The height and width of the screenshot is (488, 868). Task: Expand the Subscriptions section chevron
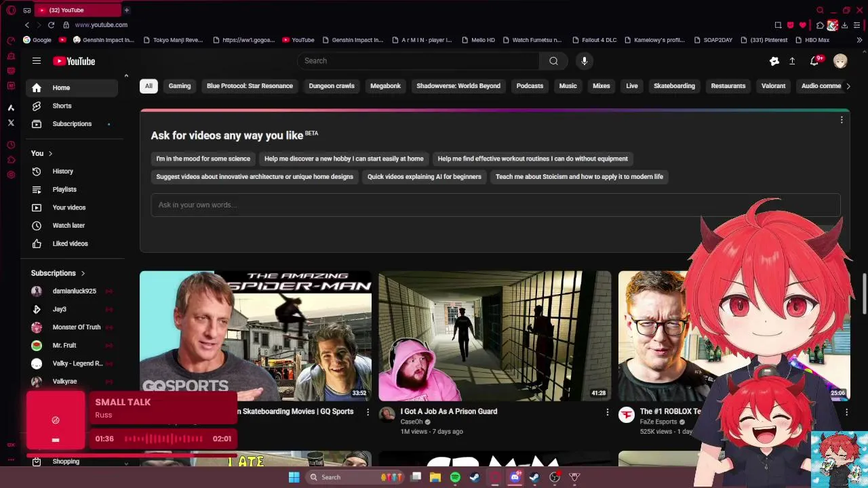pos(83,273)
